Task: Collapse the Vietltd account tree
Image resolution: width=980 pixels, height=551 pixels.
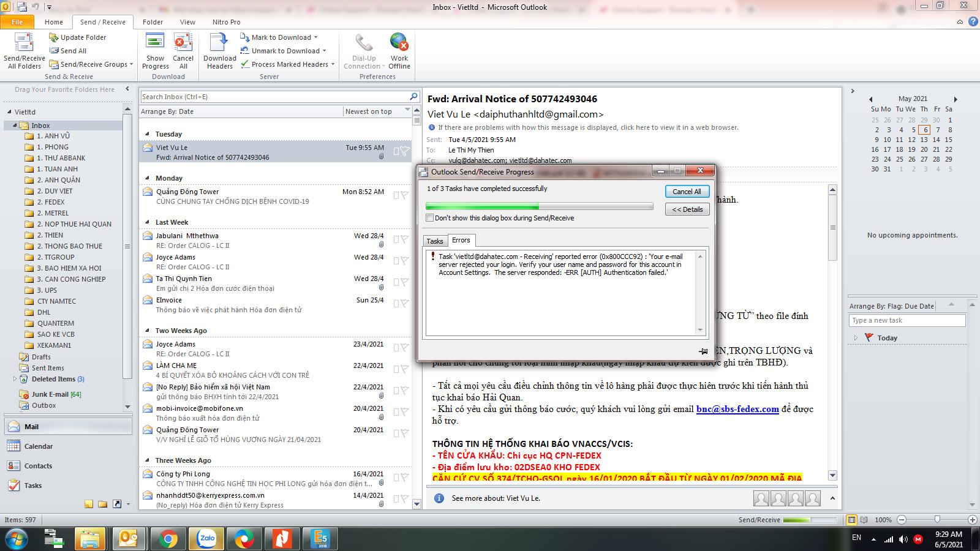Action: (9, 112)
